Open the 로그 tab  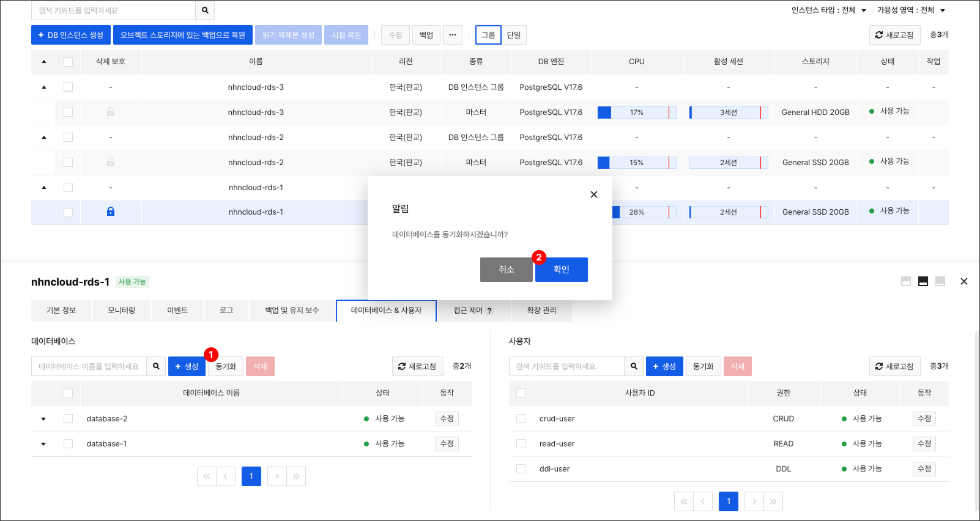(226, 311)
